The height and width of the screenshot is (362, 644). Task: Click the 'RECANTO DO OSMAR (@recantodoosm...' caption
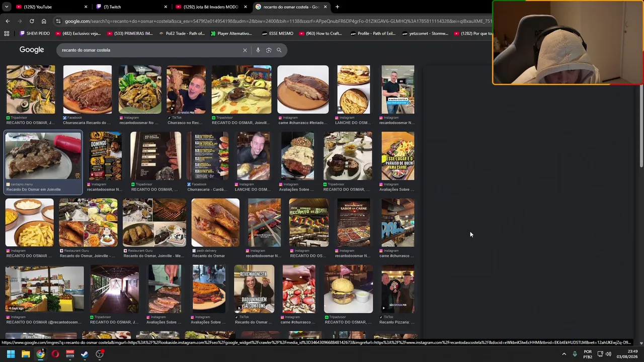pos(43,322)
